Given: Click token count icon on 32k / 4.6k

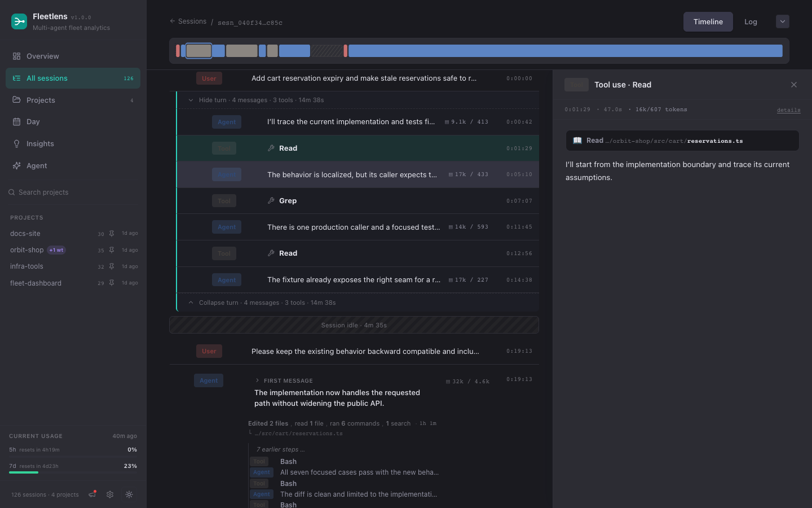Looking at the screenshot, I should (448, 382).
